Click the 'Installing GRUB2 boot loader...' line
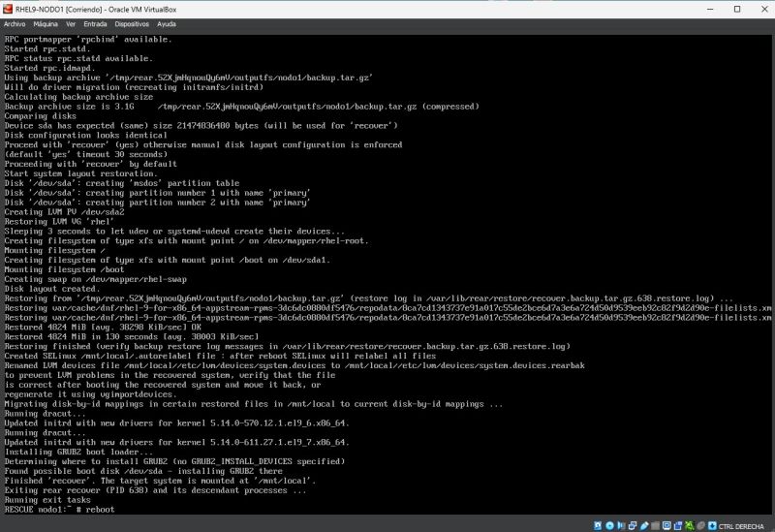The width and height of the screenshot is (775, 532). pyautogui.click(x=78, y=452)
